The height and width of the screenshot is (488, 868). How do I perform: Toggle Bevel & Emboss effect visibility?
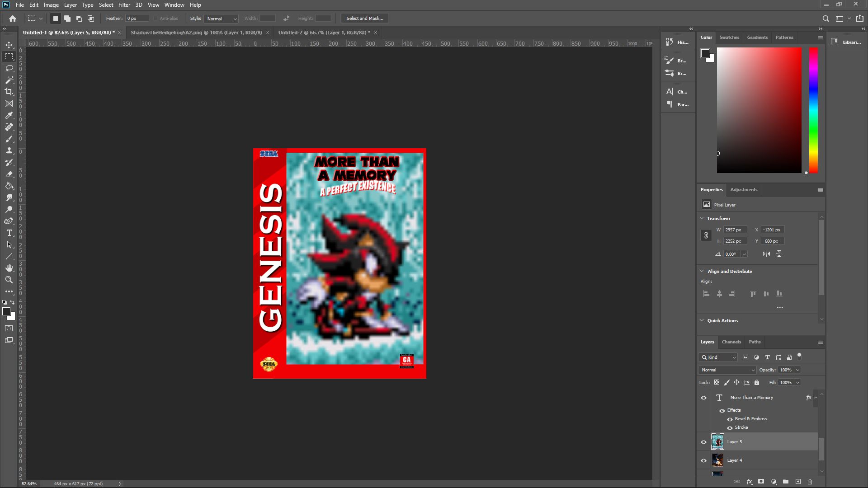[730, 419]
